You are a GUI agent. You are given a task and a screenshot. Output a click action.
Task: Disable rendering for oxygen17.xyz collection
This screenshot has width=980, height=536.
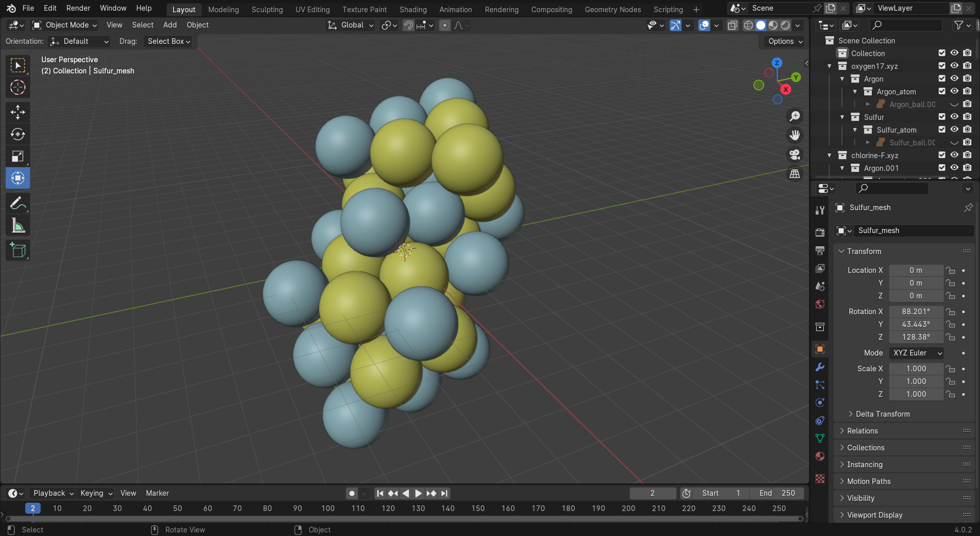coord(967,66)
